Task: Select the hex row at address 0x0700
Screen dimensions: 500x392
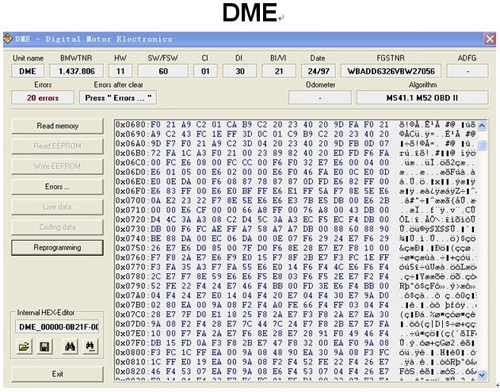Action: pyautogui.click(x=295, y=200)
